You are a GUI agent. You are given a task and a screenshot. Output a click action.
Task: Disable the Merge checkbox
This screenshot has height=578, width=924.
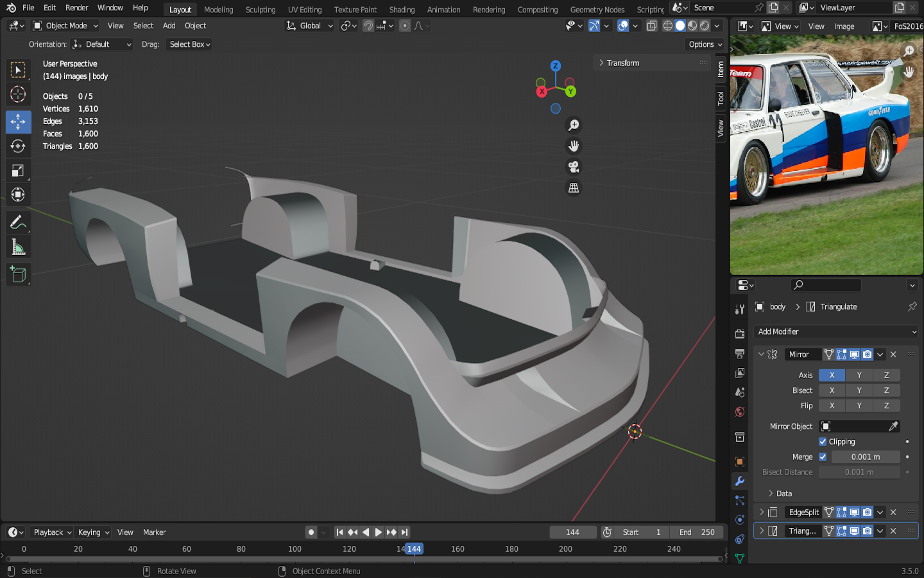tap(823, 457)
